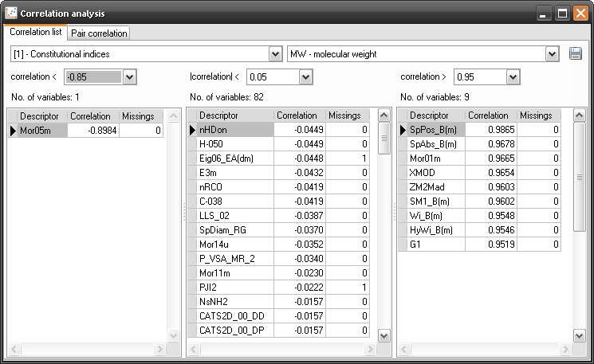Select the Mor05m row in left table
The height and width of the screenshot is (364, 594).
click(86, 131)
